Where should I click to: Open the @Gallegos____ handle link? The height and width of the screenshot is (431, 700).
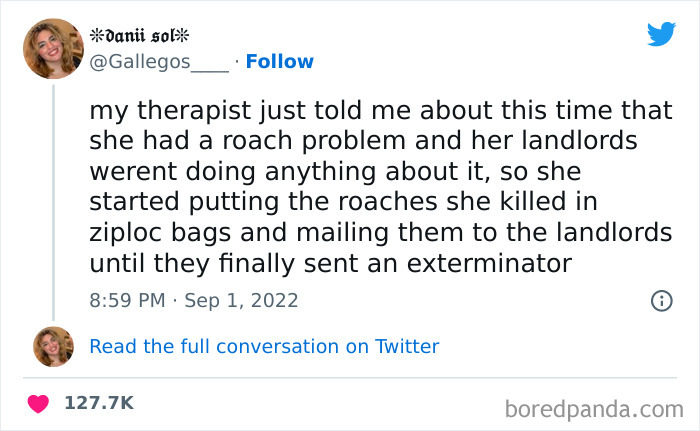[159, 62]
